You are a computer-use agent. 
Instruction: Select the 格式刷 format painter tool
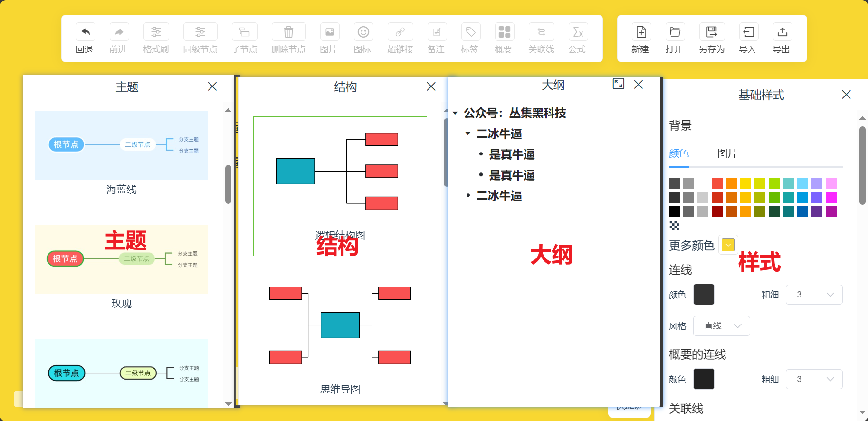pyautogui.click(x=156, y=32)
